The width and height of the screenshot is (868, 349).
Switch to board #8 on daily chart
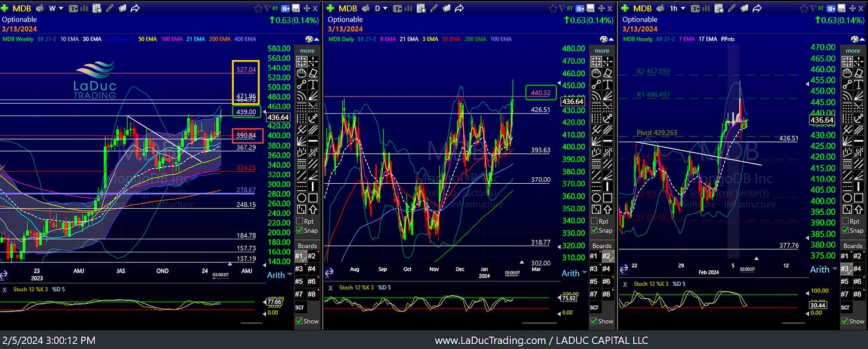click(607, 294)
